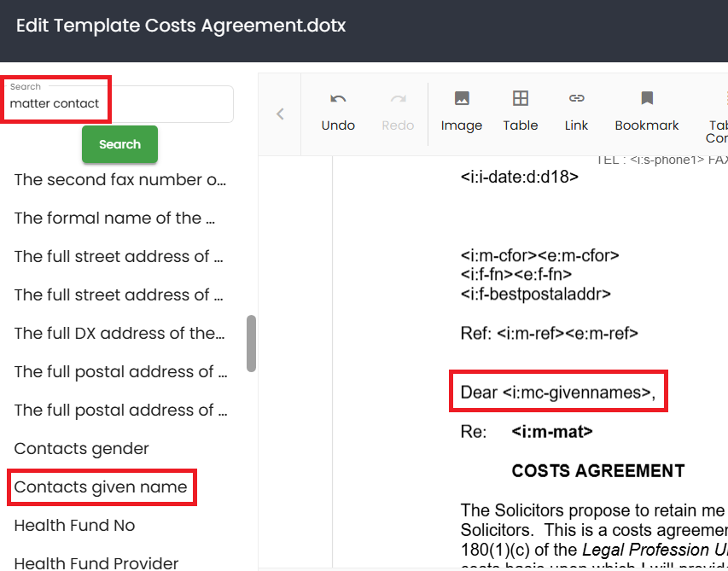Select 'Contacts given name' field item
The image size is (728, 571).
(x=101, y=487)
